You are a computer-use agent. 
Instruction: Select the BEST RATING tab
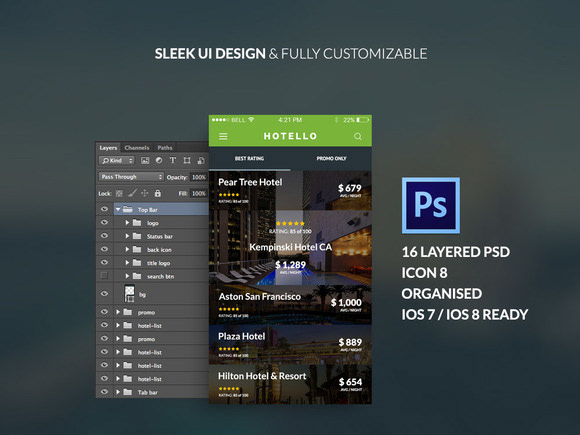(250, 159)
